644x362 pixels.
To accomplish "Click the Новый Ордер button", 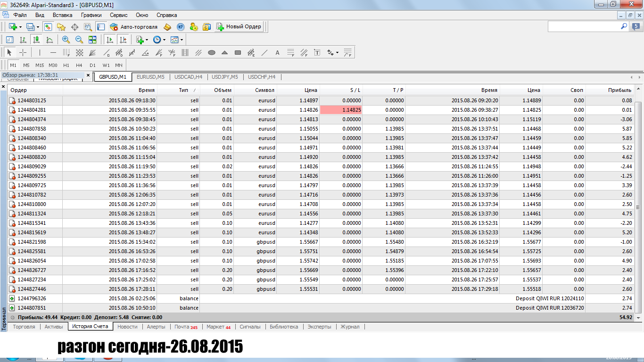I will (x=239, y=27).
